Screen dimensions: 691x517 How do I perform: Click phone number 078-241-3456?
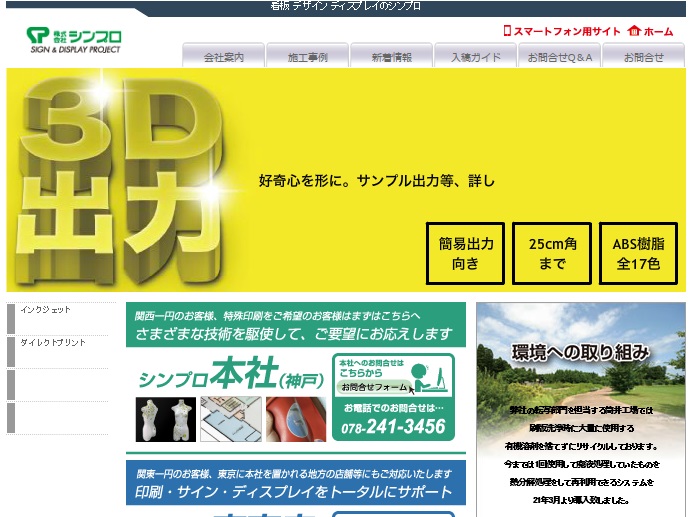(x=393, y=427)
